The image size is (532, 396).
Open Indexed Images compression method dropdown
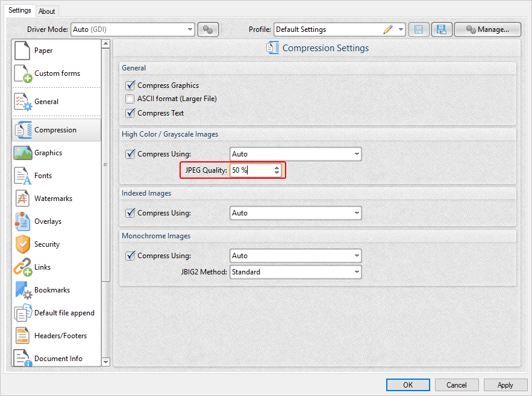tap(295, 213)
